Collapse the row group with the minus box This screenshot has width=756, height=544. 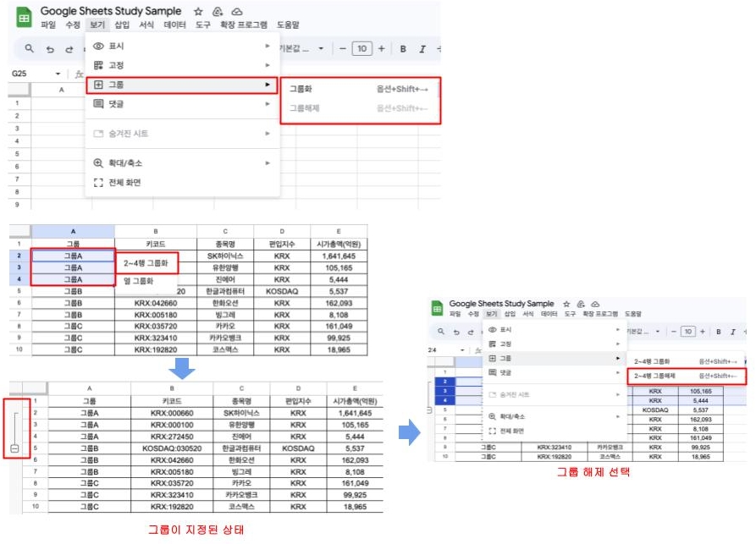[x=14, y=448]
